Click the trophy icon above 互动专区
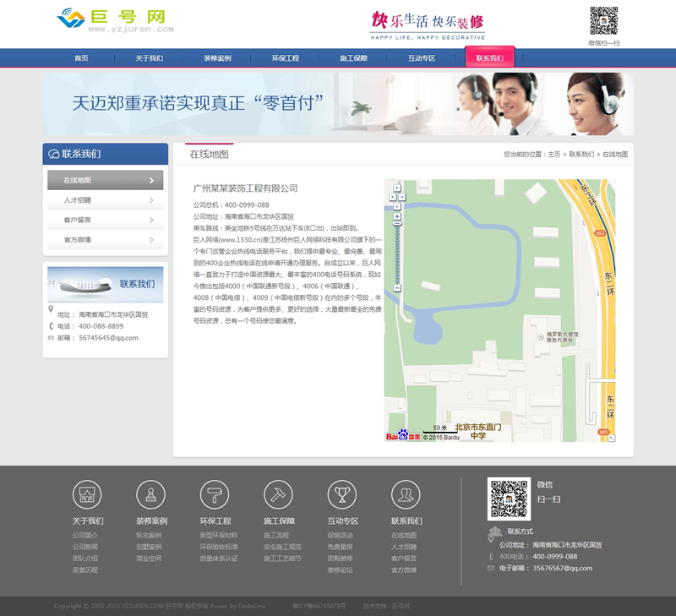This screenshot has height=616, width=676. 342,494
